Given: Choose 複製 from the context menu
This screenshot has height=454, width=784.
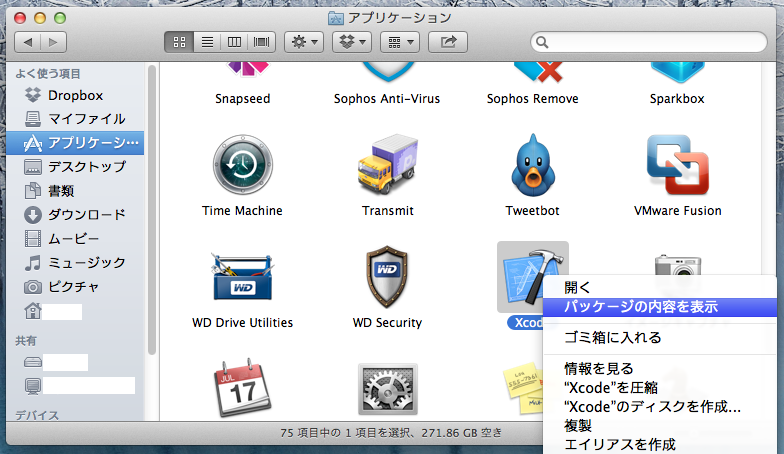Looking at the screenshot, I should 660,426.
